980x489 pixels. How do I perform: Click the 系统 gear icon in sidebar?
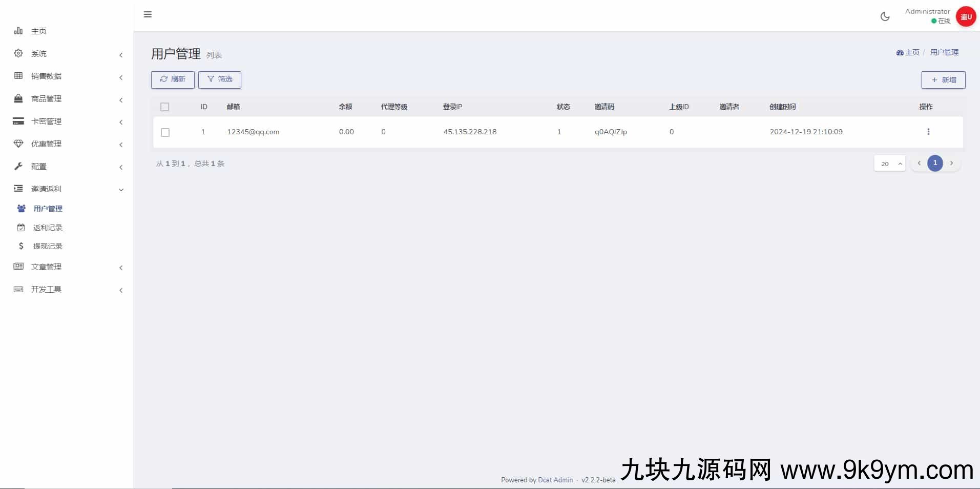click(18, 53)
